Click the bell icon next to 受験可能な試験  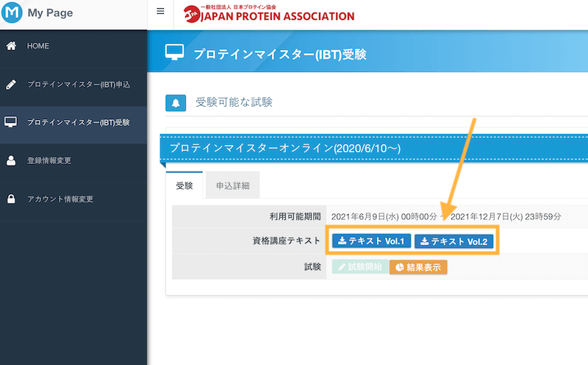click(176, 103)
